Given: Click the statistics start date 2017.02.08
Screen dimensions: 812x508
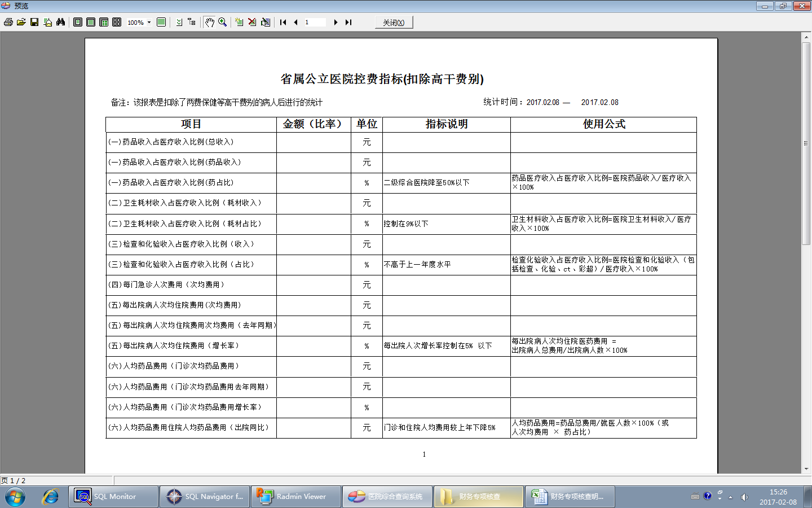Looking at the screenshot, I should [543, 103].
